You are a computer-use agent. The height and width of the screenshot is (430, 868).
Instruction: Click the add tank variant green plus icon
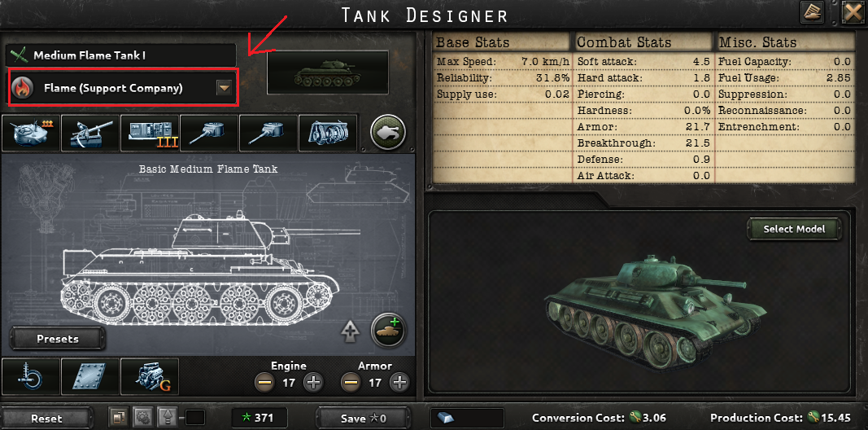coord(388,330)
